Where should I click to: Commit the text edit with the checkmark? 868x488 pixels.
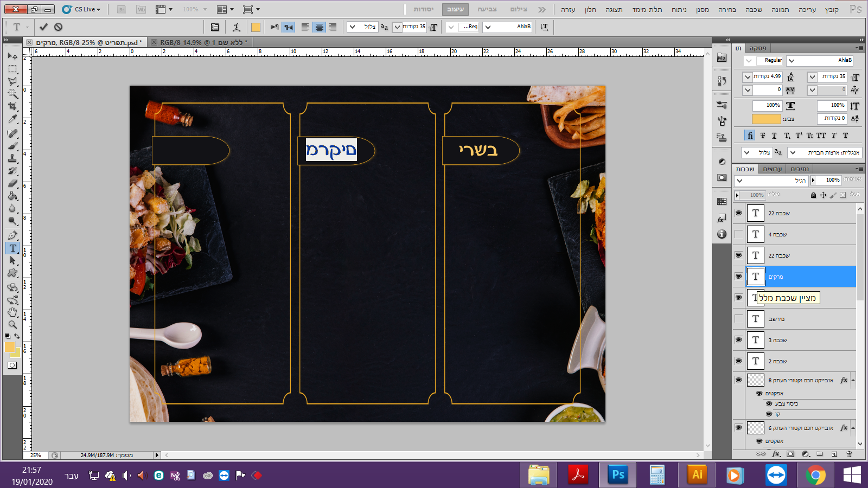tap(43, 27)
